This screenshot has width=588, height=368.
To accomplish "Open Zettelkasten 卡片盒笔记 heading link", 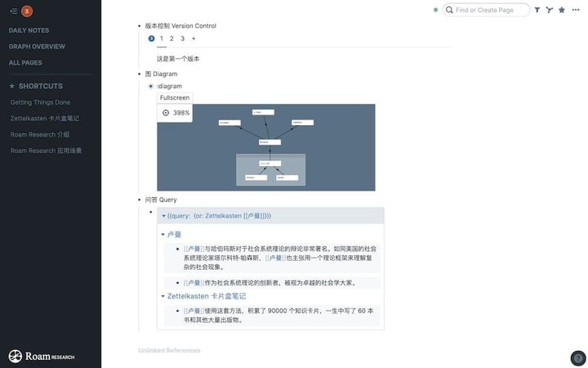I will point(207,296).
